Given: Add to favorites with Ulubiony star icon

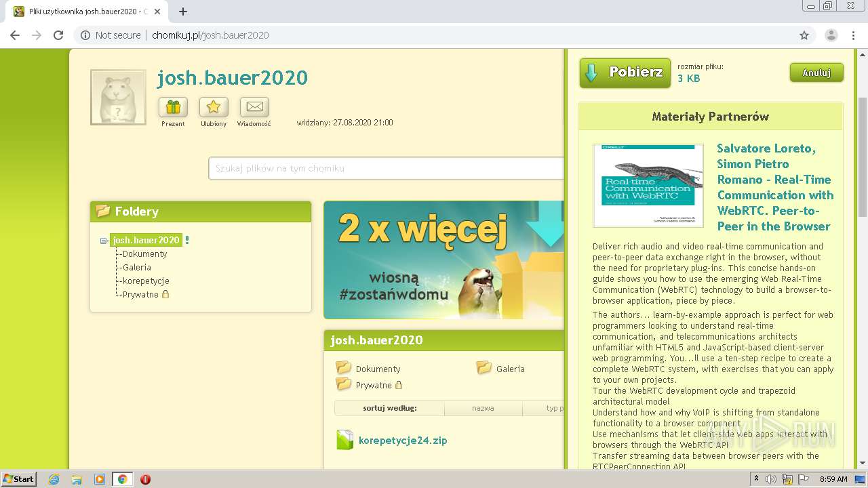Looking at the screenshot, I should click(x=214, y=107).
